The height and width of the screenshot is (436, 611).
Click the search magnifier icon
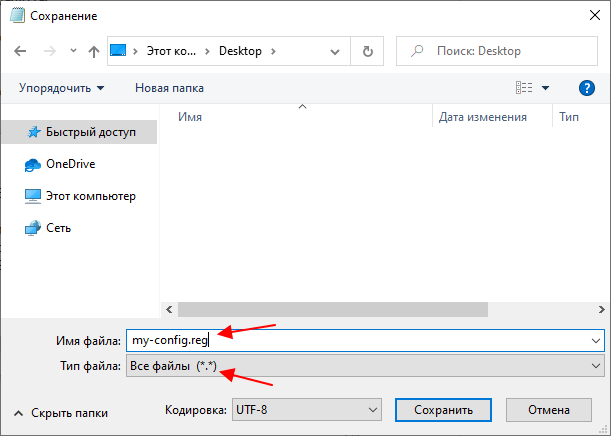[x=417, y=51]
